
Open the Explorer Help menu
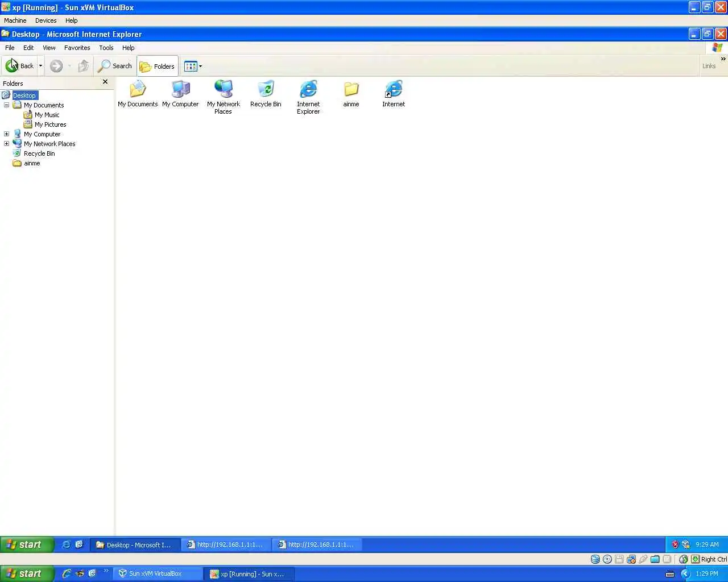pos(129,48)
